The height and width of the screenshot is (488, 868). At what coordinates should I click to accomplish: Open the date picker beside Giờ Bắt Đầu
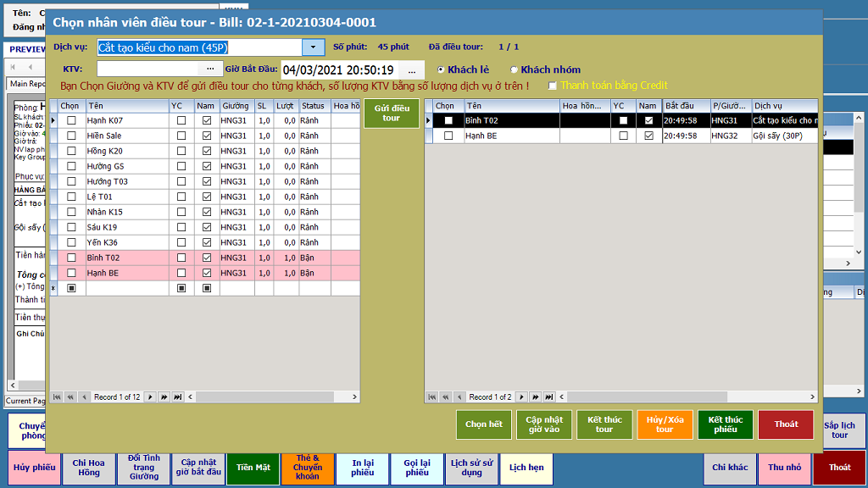click(x=411, y=70)
